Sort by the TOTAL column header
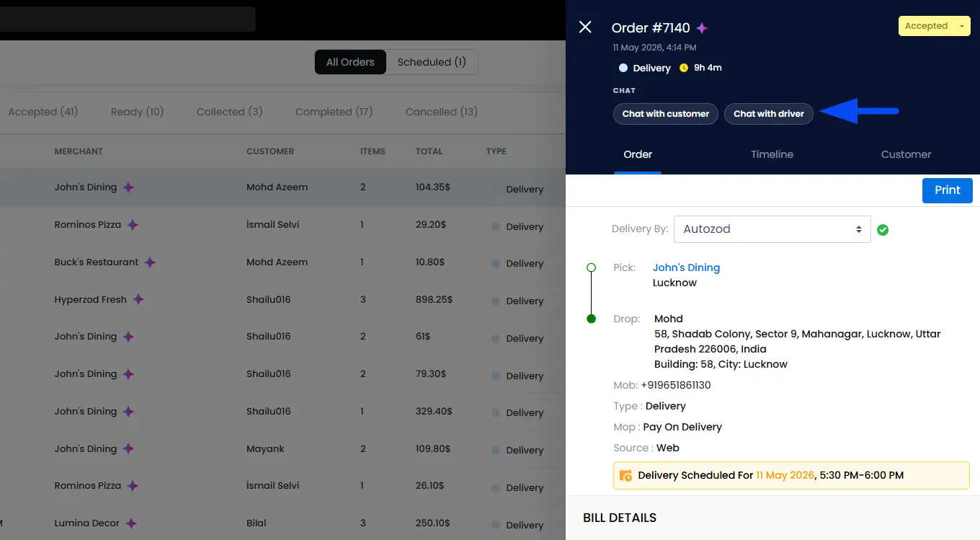Viewport: 980px width, 540px height. (x=429, y=151)
